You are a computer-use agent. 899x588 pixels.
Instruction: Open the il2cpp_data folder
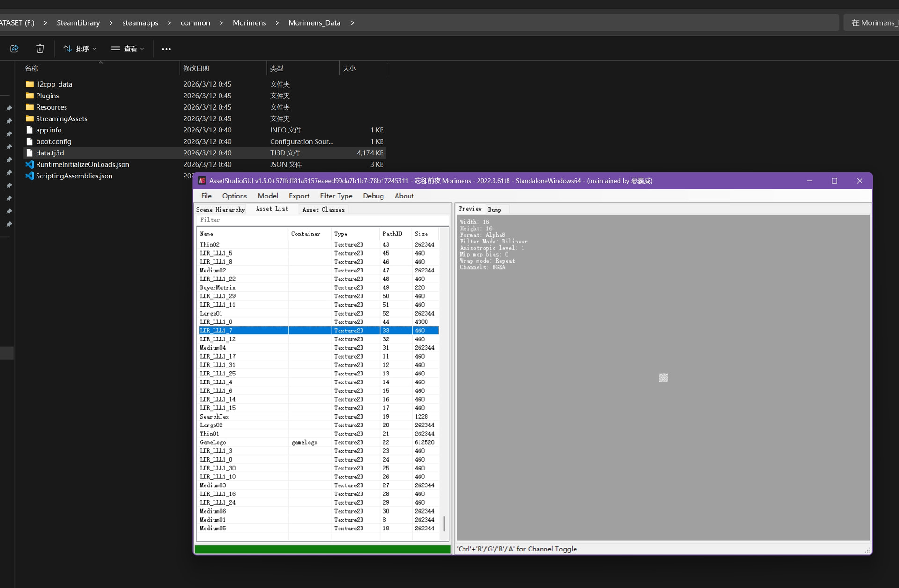tap(54, 84)
